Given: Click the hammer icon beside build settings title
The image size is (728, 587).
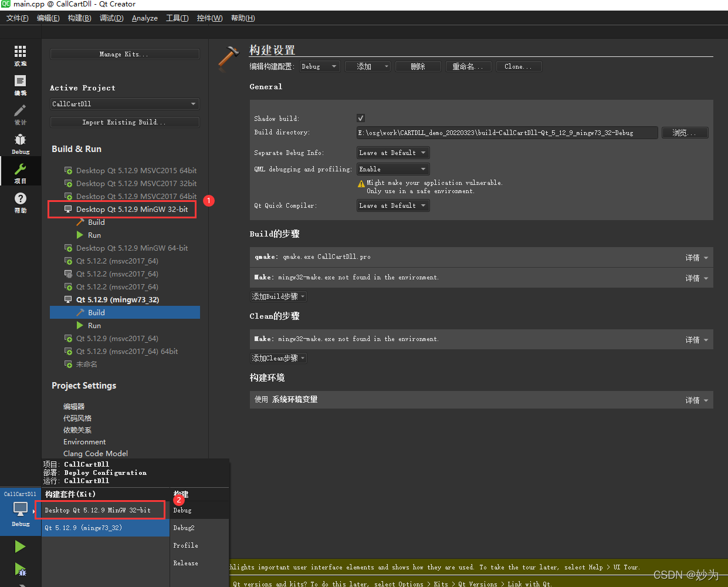Looking at the screenshot, I should pyautogui.click(x=228, y=58).
